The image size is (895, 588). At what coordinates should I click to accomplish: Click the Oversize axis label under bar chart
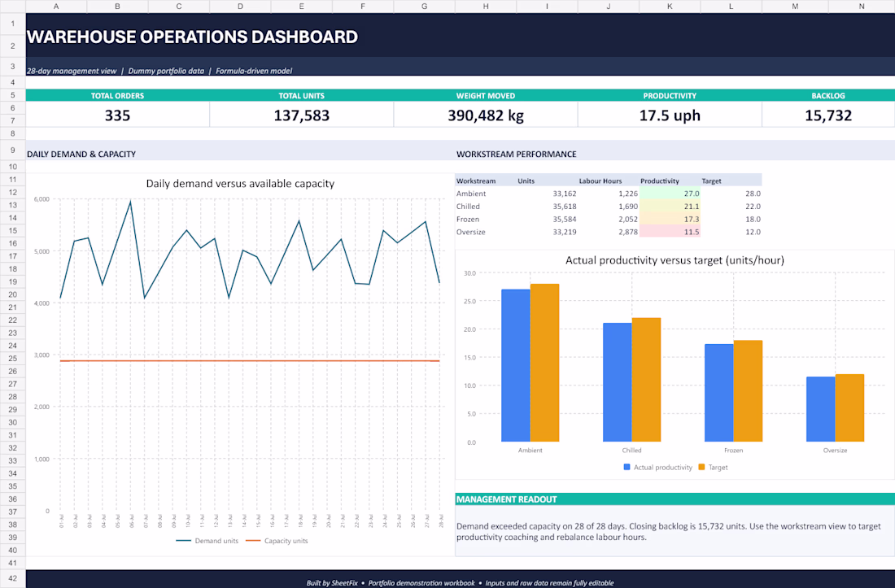pos(835,451)
